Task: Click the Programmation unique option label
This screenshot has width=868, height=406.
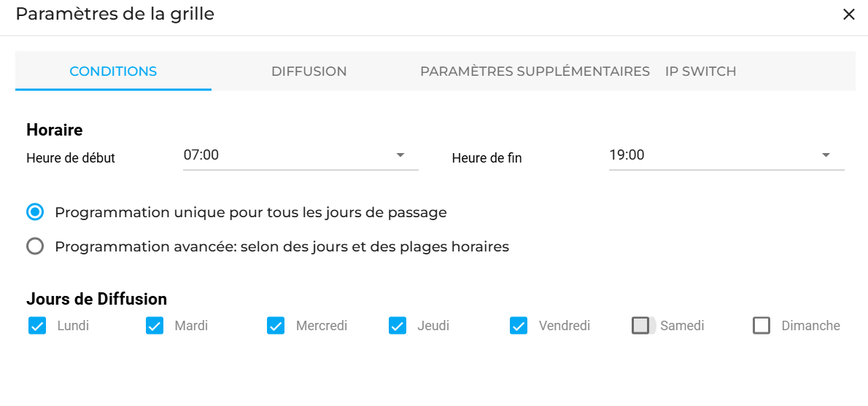Action: click(x=250, y=213)
